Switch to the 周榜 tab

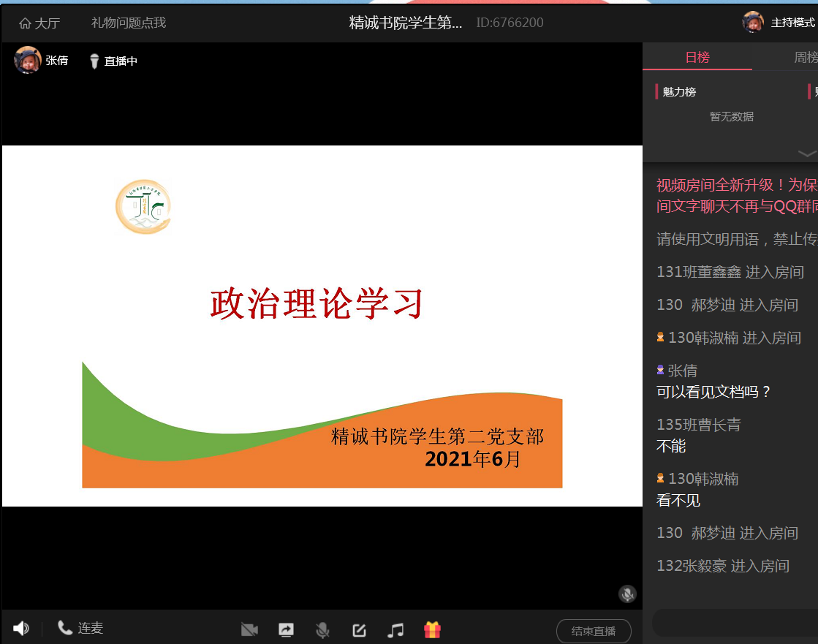point(804,58)
